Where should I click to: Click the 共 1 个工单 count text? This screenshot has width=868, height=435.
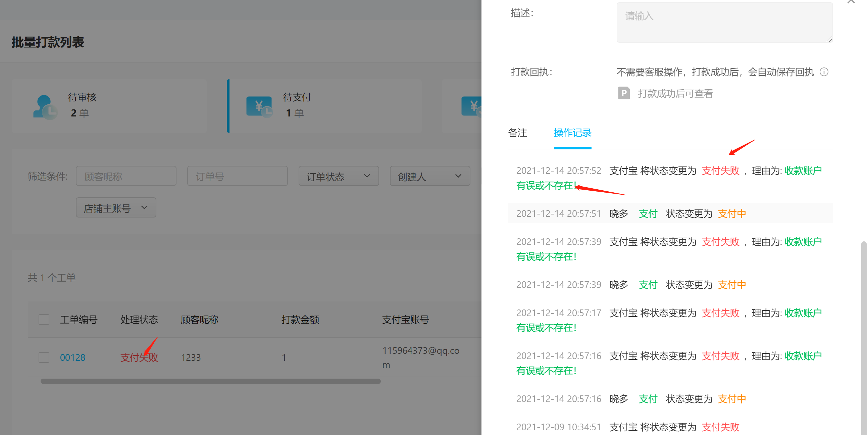tap(52, 278)
